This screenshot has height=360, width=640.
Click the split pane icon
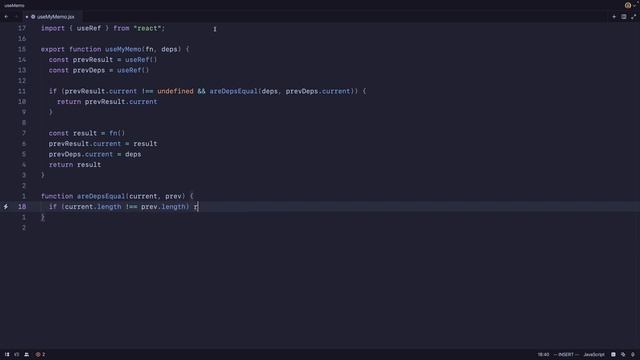(624, 17)
